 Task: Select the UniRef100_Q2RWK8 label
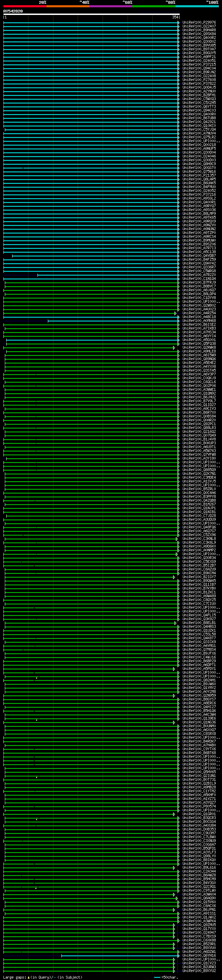point(199,347)
